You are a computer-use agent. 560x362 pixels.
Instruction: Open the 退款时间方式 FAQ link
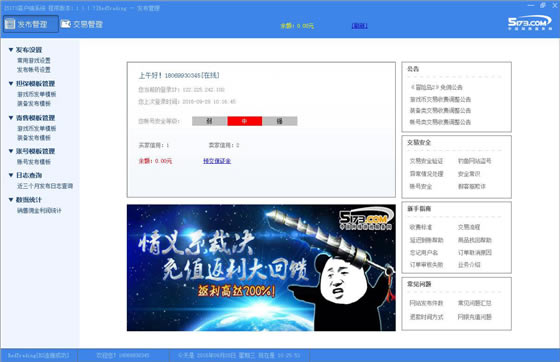coord(426,317)
